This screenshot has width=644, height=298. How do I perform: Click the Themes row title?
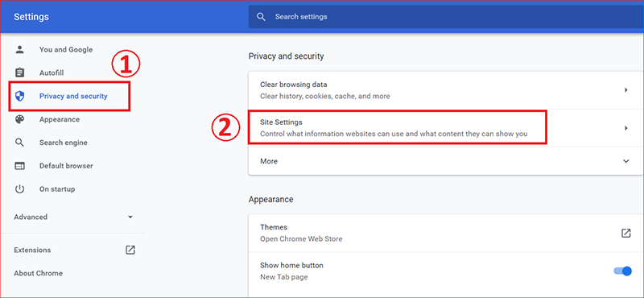(x=274, y=227)
